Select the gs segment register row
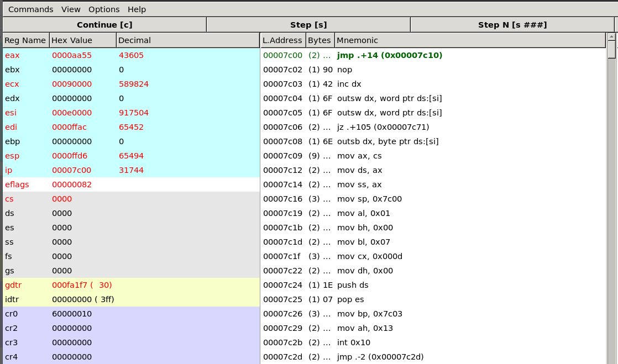This screenshot has width=618, height=364. pyautogui.click(x=131, y=271)
